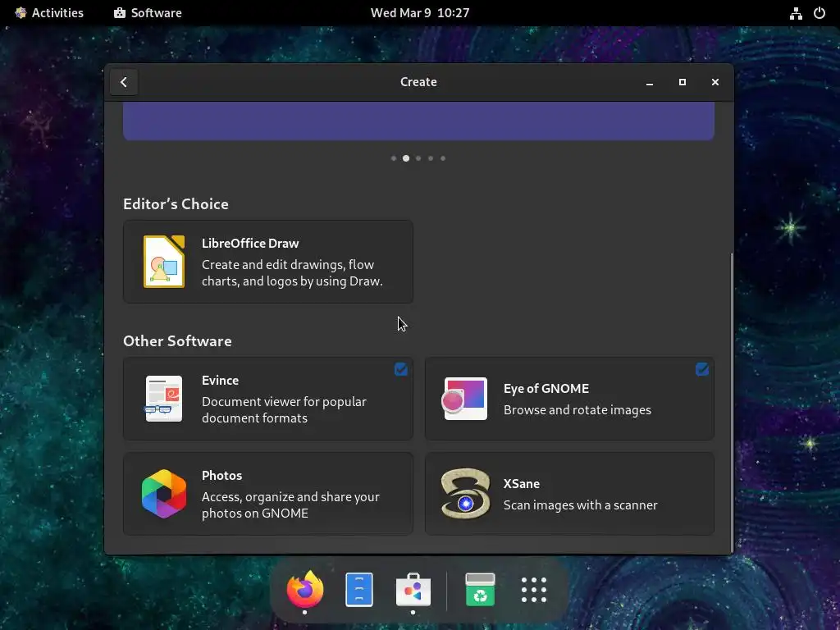This screenshot has width=840, height=630.
Task: Maximize the Software window
Action: click(x=682, y=82)
